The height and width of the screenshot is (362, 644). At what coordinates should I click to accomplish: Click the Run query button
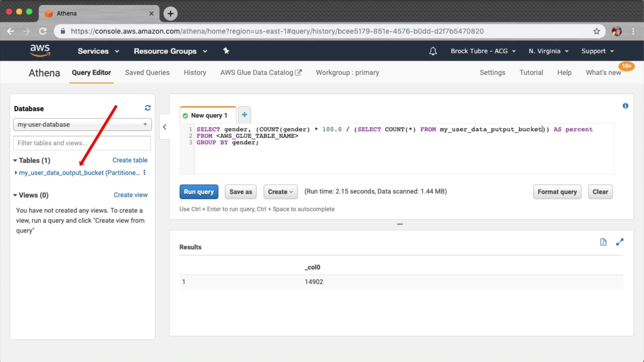pyautogui.click(x=199, y=192)
